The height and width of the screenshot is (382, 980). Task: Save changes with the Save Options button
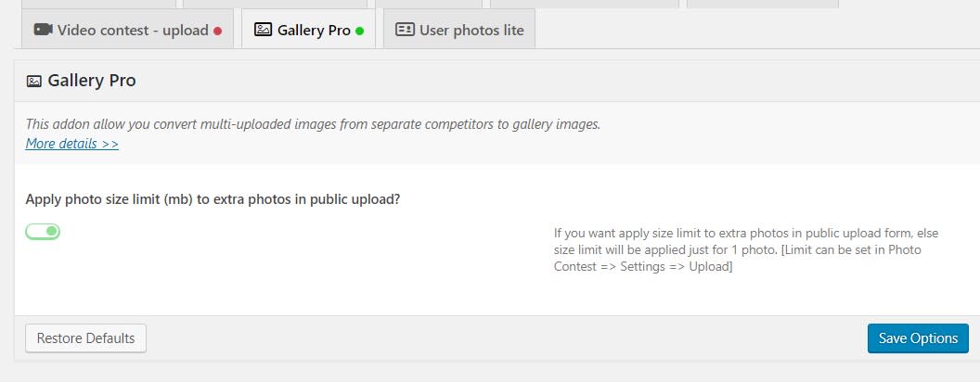[x=918, y=338]
